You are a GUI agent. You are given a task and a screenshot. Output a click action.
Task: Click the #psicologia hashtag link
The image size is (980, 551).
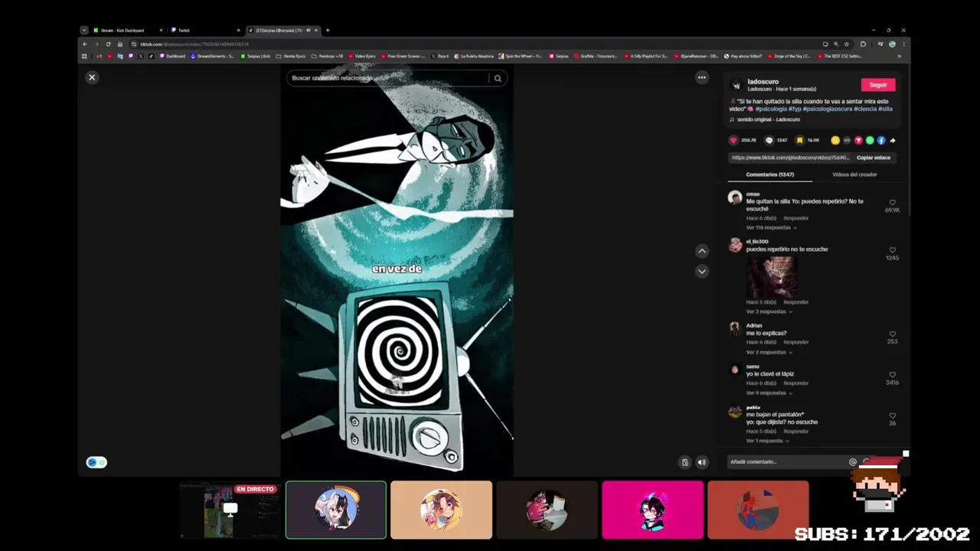point(772,109)
